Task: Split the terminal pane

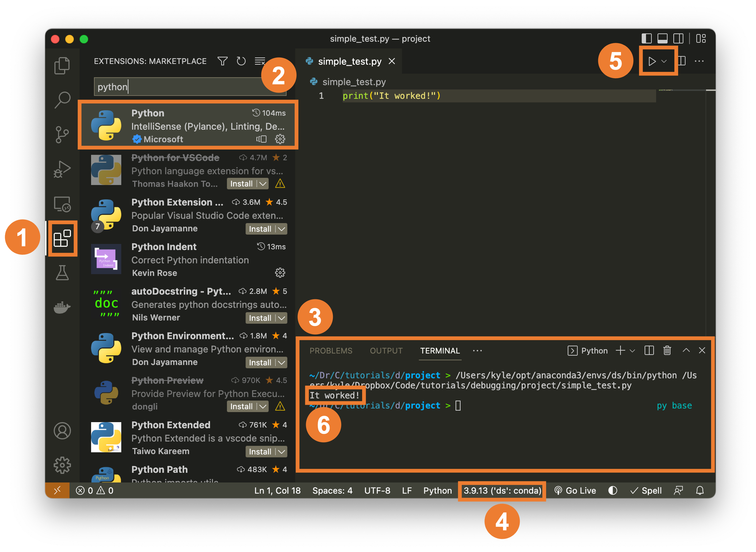Action: (x=649, y=350)
